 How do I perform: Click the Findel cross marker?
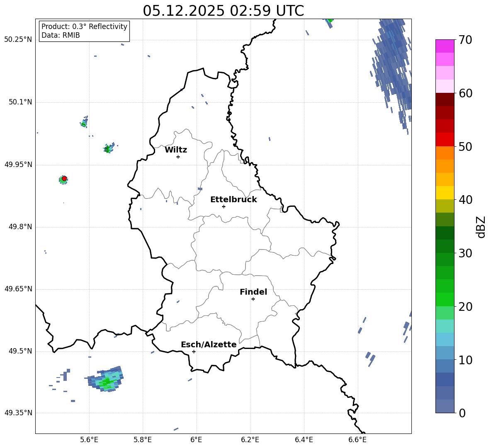coord(253,299)
